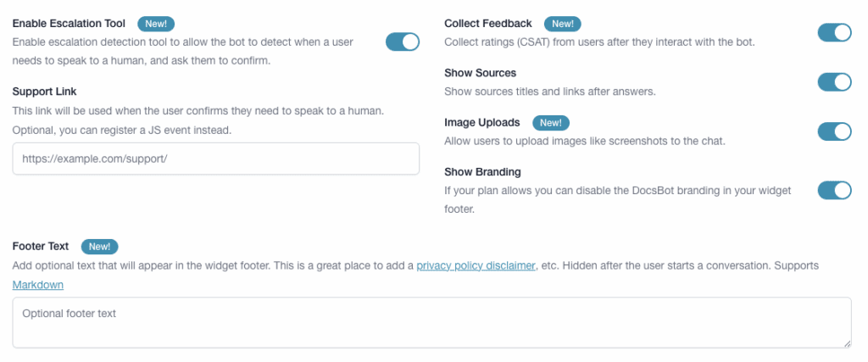Open the Markdown link

point(37,285)
